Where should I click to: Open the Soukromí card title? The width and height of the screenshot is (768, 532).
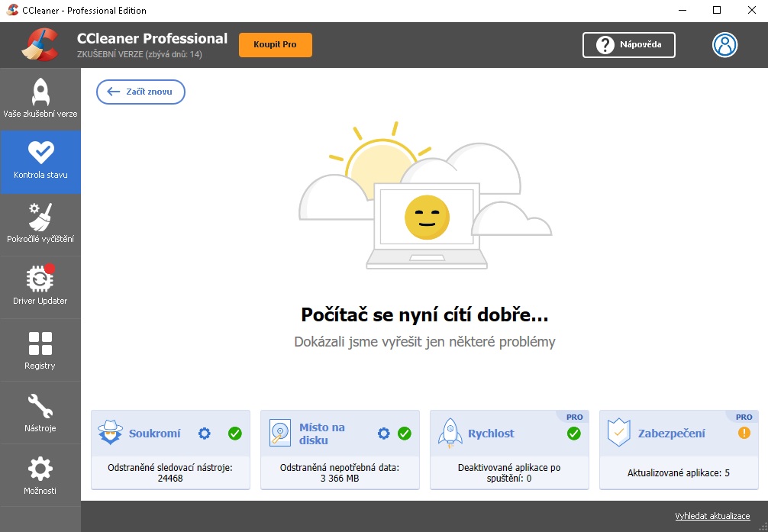pyautogui.click(x=154, y=434)
